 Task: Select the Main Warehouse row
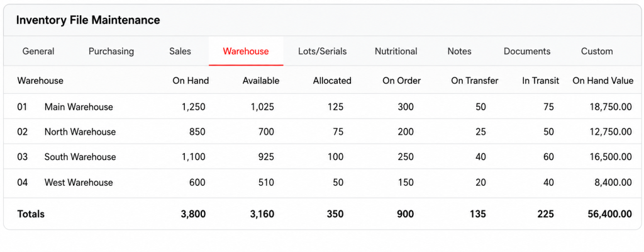coord(322,107)
